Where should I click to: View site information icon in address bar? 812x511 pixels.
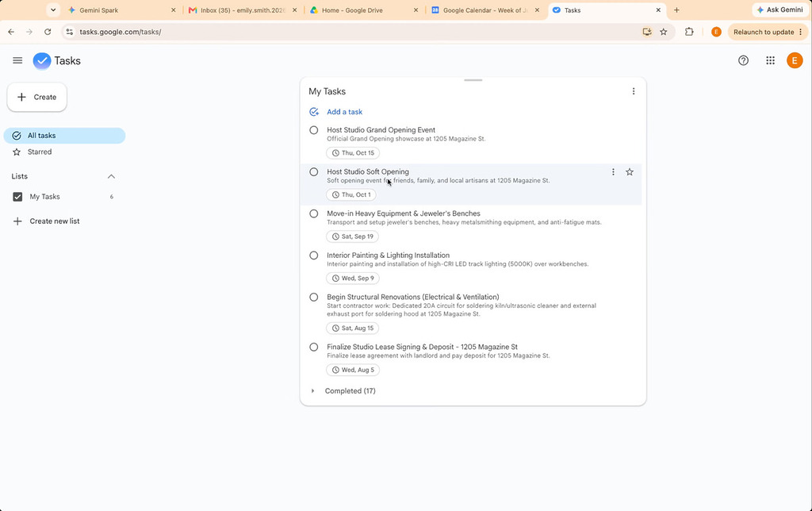[70, 32]
